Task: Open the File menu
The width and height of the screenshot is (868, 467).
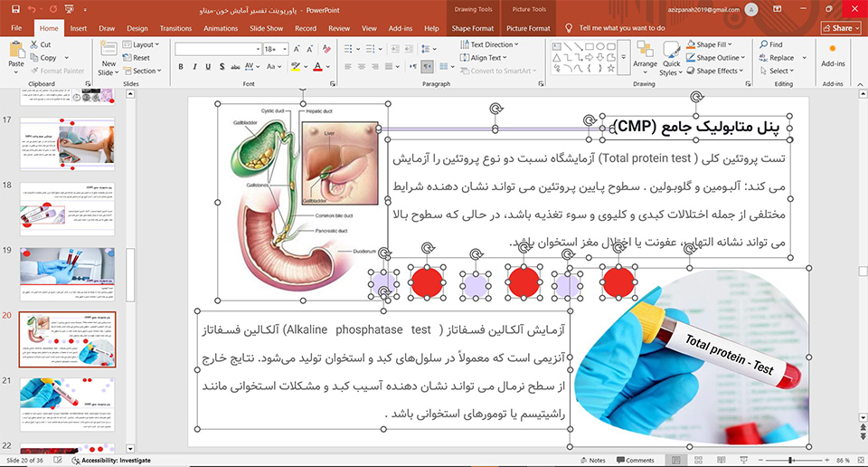Action: click(x=16, y=28)
